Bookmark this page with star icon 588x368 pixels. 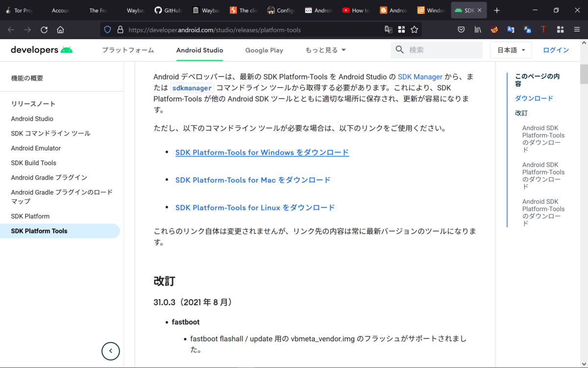[x=415, y=30]
